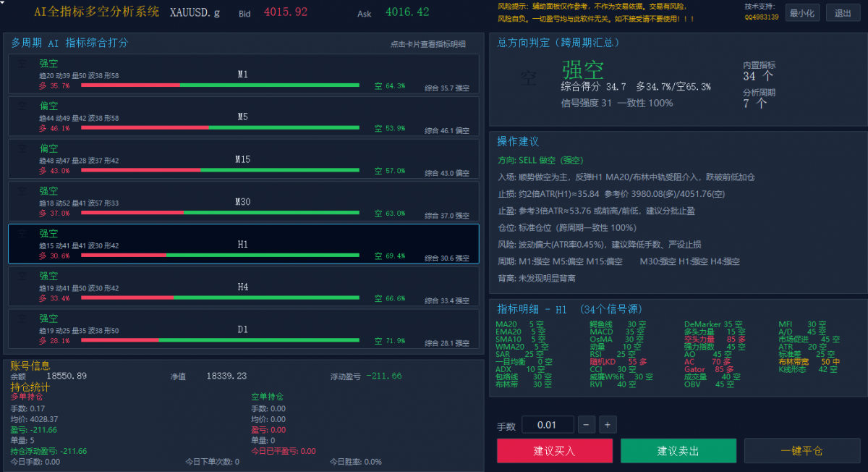Click the minus stepper for lot size

tap(587, 425)
